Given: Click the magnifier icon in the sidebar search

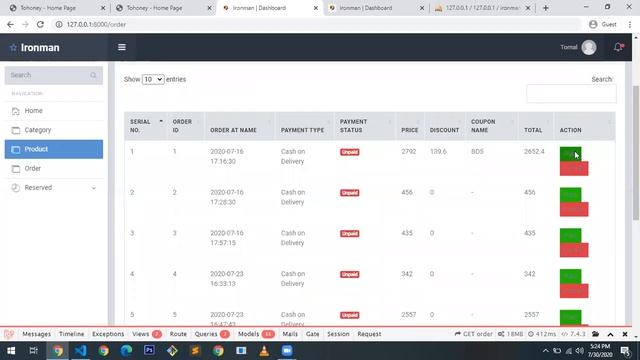Looking at the screenshot, I should point(93,75).
